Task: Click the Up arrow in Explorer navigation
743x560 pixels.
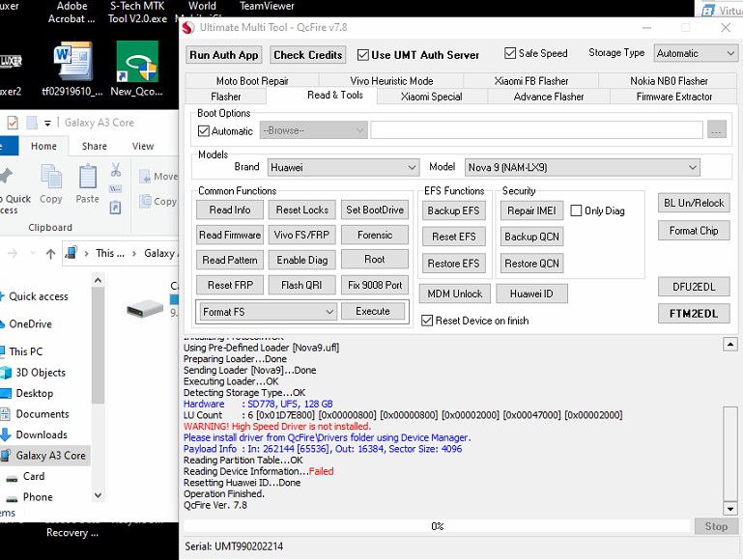Action: tap(50, 254)
